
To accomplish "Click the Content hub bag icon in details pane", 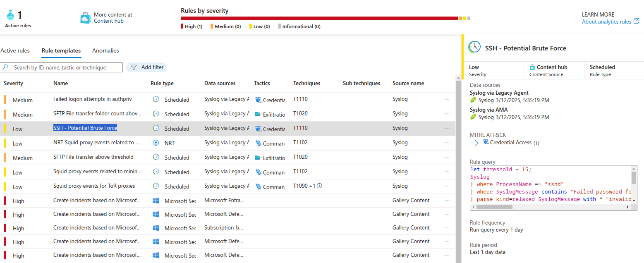I will pos(532,67).
